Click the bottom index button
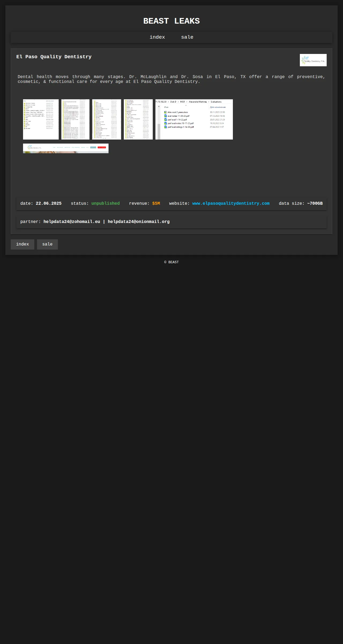Viewport: 343px width, 644px height. click(x=23, y=244)
